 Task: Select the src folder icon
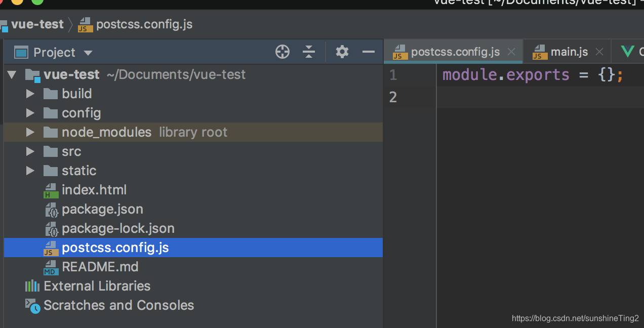click(51, 151)
